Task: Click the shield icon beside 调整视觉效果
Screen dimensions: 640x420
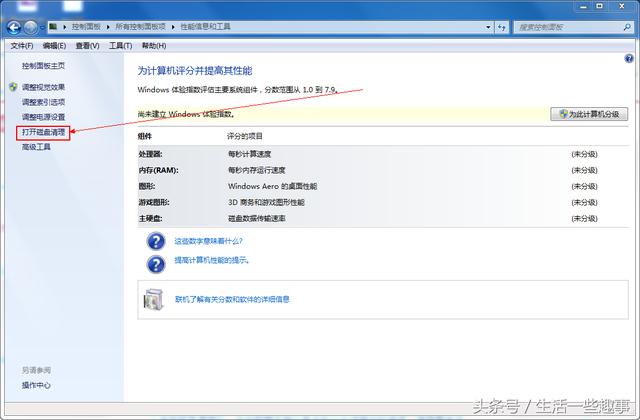Action: (x=13, y=87)
